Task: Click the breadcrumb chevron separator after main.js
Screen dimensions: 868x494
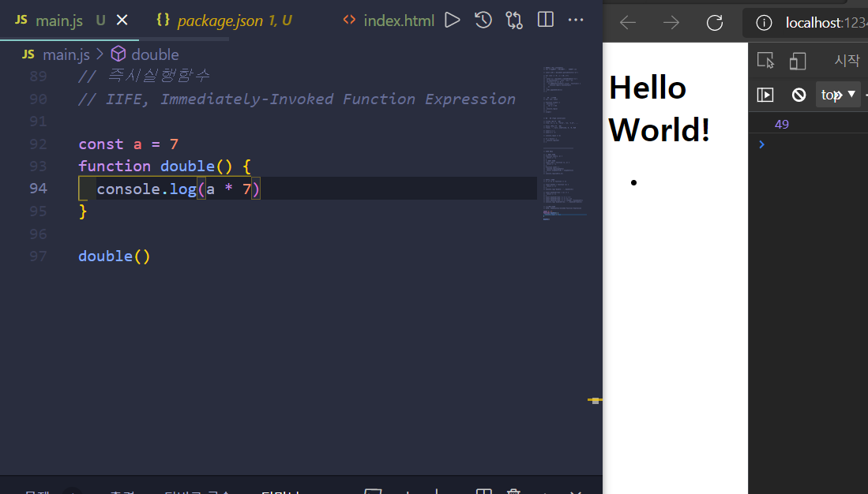Action: click(100, 54)
